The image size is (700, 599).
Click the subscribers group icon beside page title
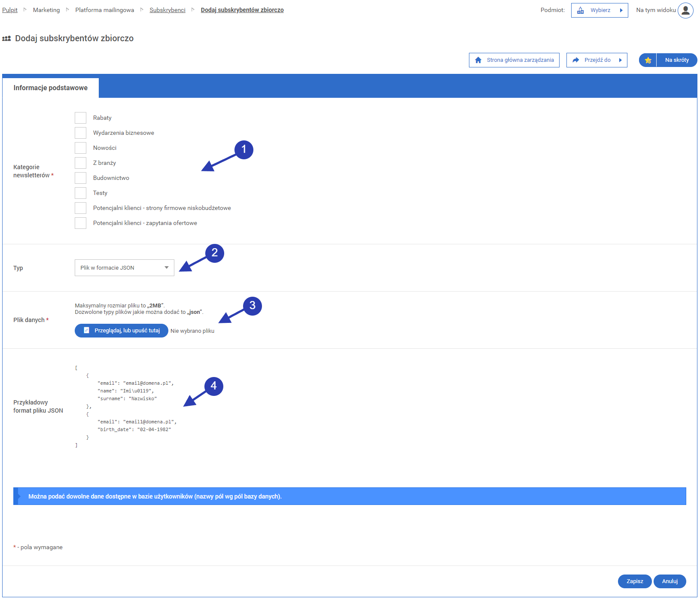pos(6,39)
